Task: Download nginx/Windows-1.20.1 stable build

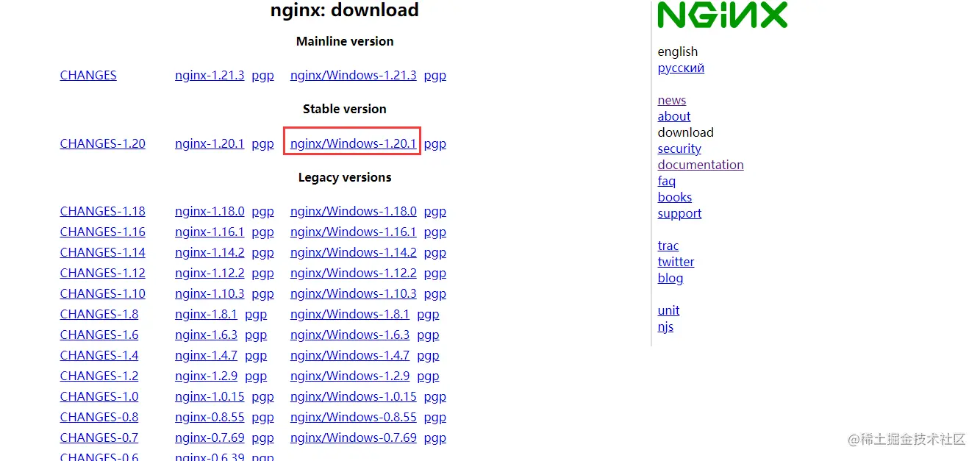Action: (x=351, y=143)
